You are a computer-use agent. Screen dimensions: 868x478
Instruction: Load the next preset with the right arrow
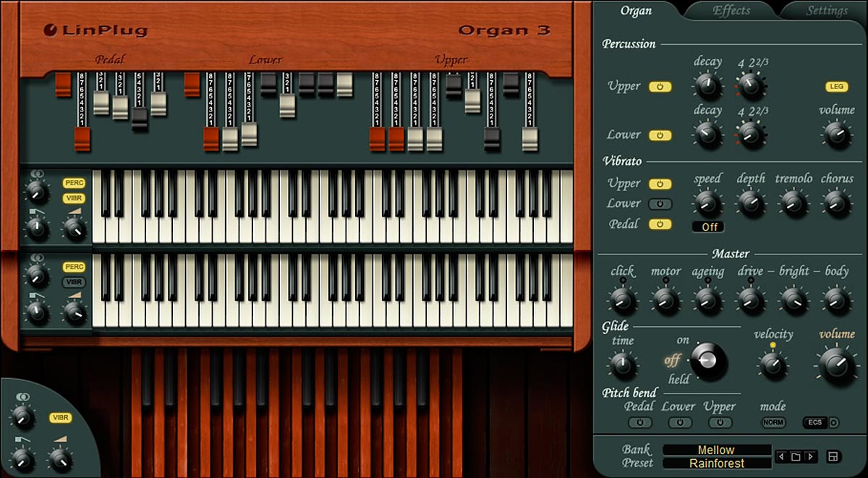click(x=809, y=456)
